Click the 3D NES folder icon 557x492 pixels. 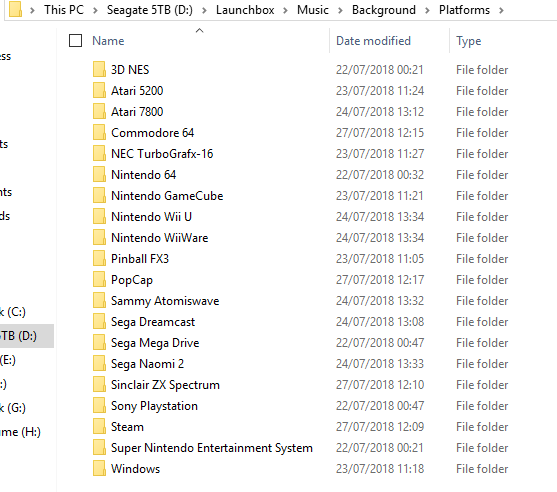point(99,69)
